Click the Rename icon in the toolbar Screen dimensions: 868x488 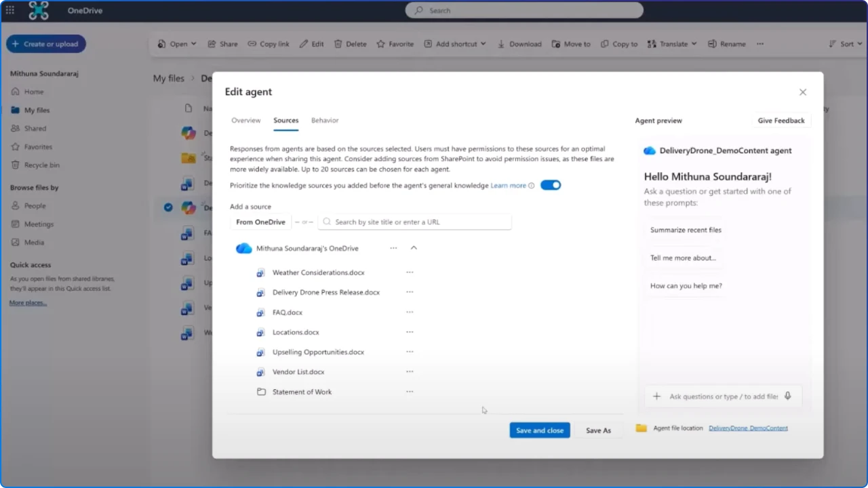(x=713, y=43)
